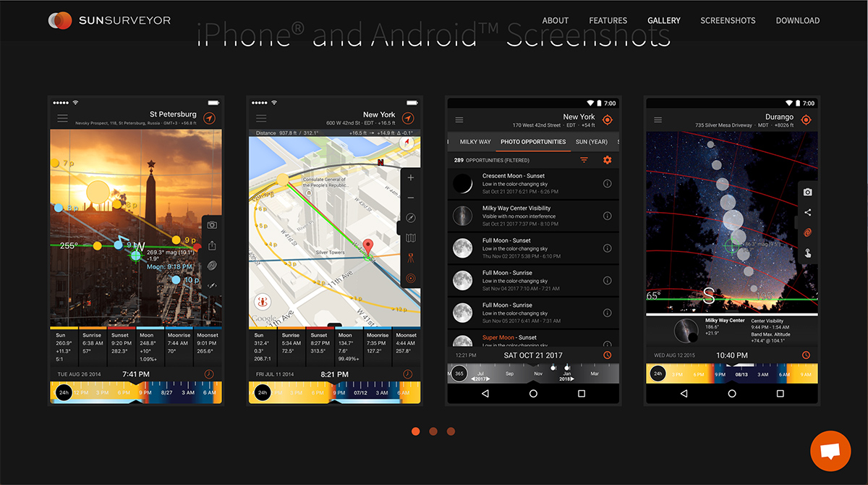Viewport: 868px width, 485px height.
Task: Select Moonrise 7:44 AM data cell
Action: point(181,347)
